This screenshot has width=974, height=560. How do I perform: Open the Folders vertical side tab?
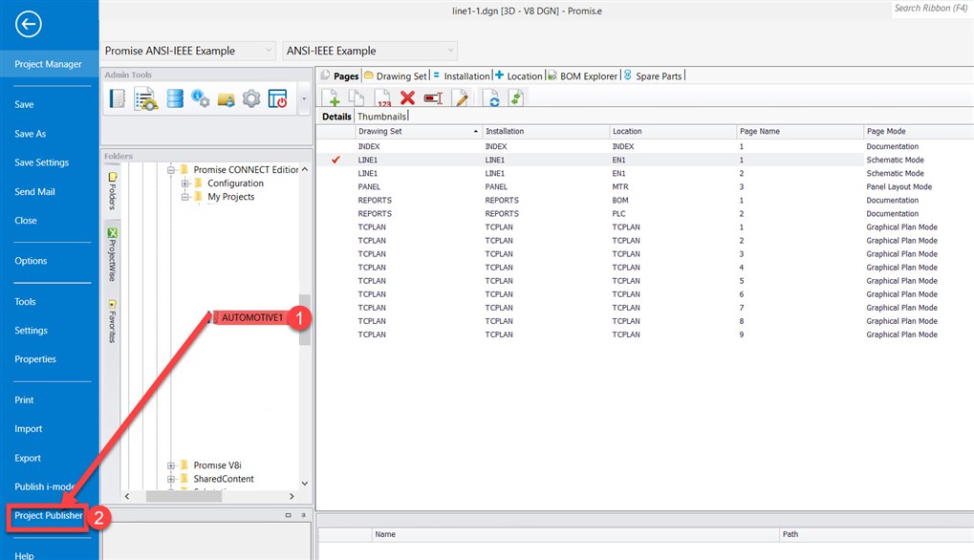coord(113,191)
